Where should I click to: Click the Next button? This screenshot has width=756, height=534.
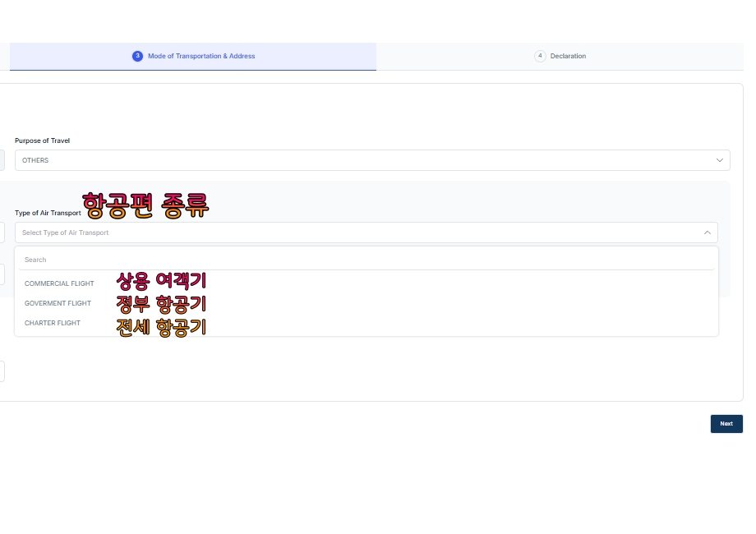tap(726, 424)
